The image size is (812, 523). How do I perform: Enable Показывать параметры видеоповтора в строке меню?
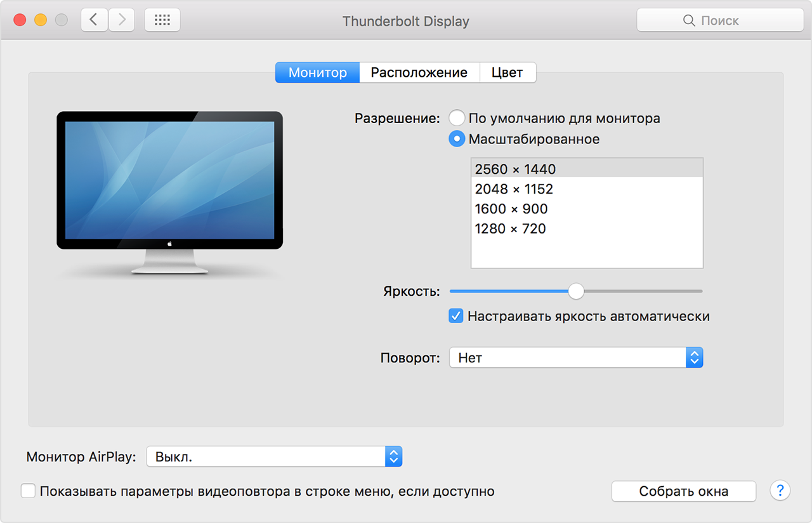tap(28, 491)
